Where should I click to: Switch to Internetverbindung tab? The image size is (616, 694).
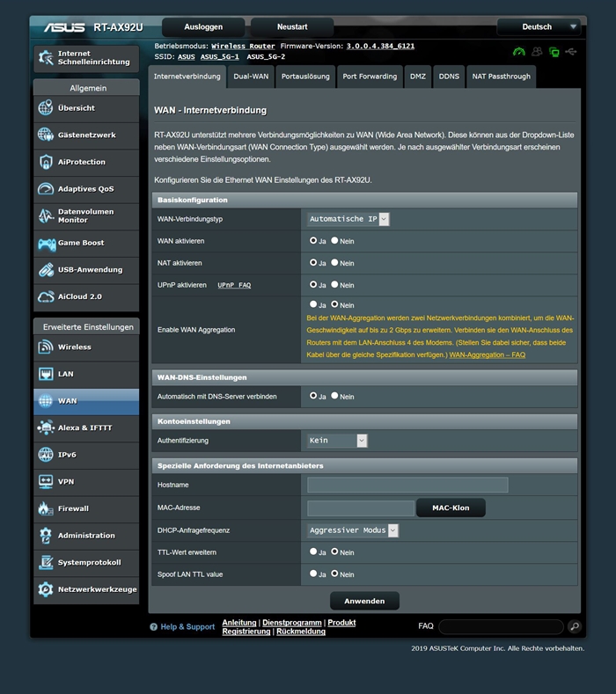pyautogui.click(x=187, y=77)
